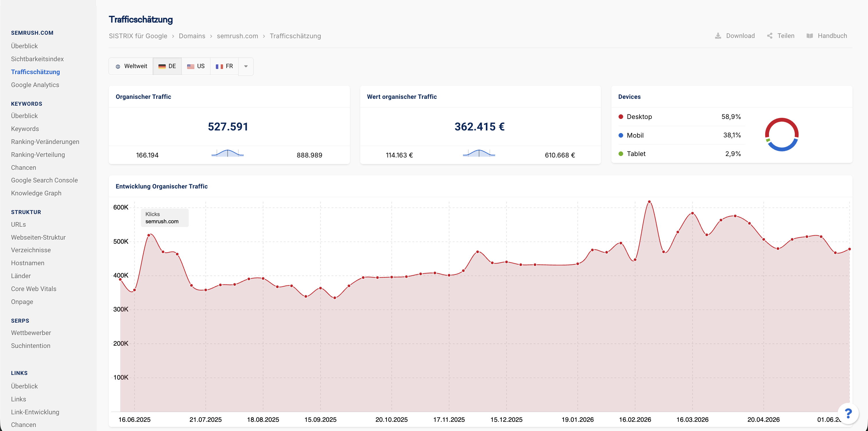
Task: Open the Links sidebar item
Action: click(x=19, y=399)
